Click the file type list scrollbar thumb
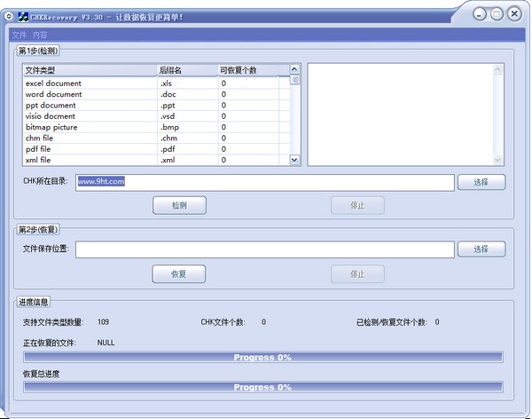Viewport: 532px width, 419px height. [294, 80]
